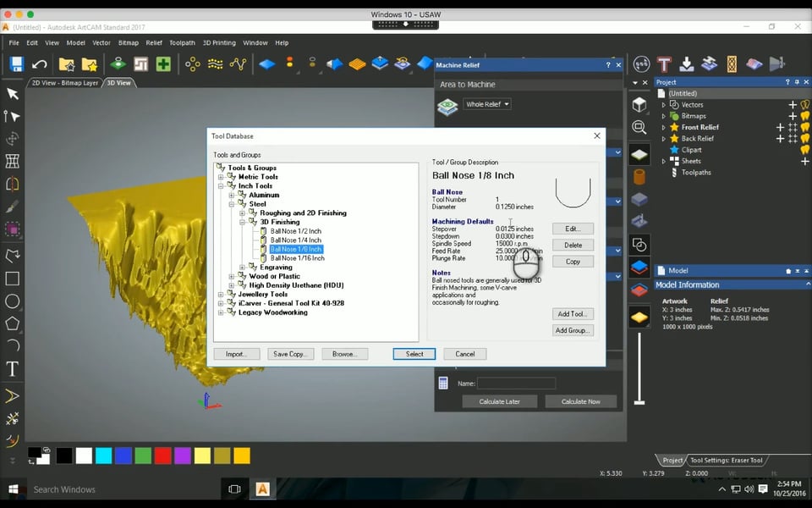
Task: Click the Whole Relief area icon
Action: pos(447,107)
